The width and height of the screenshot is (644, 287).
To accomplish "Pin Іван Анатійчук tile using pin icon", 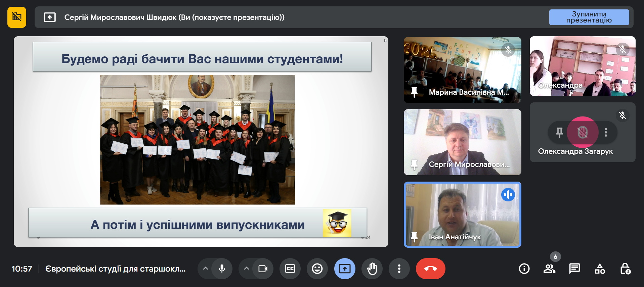I will pyautogui.click(x=414, y=237).
